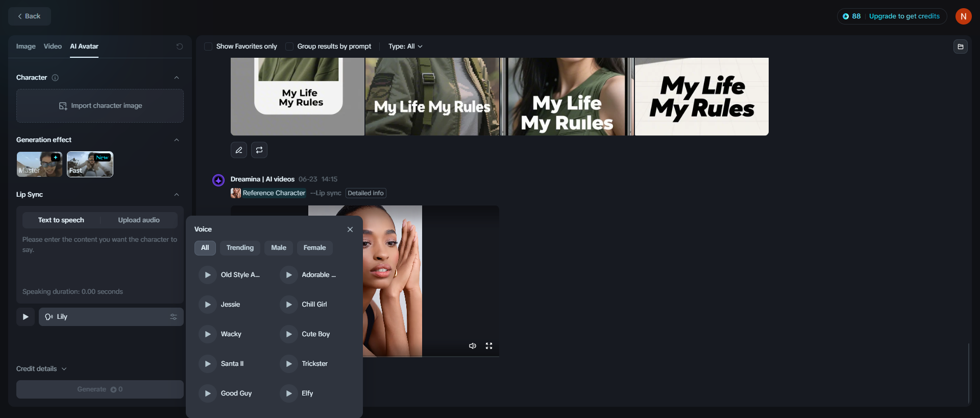This screenshot has height=418, width=980.
Task: Click the Reference Character link
Action: 274,193
